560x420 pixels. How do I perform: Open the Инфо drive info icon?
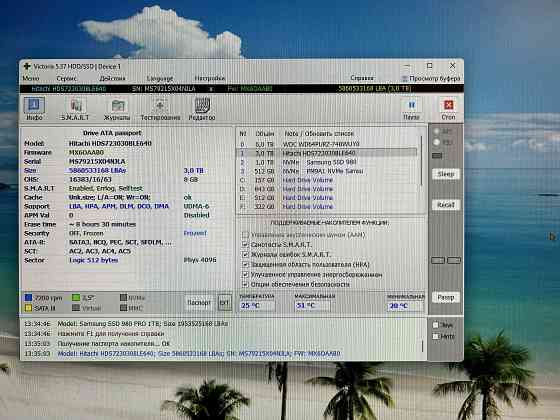point(34,109)
